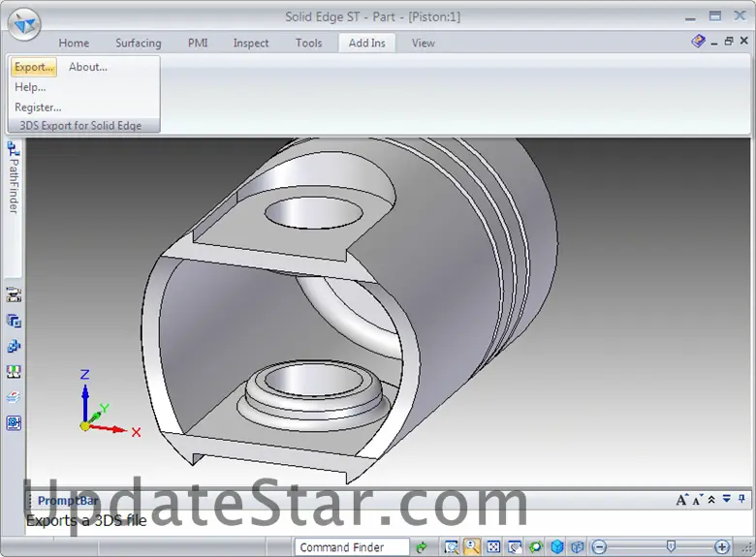Open the Feature Library sidebar icon
Viewport: 756px width, 557px height.
[x=14, y=294]
